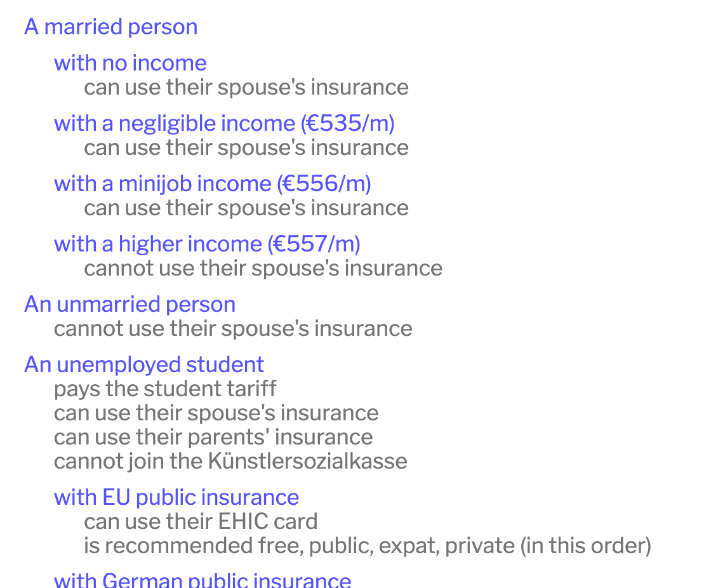Select 'with a higher income (€557/m)'
Screen dimensions: 711x588
(x=207, y=244)
